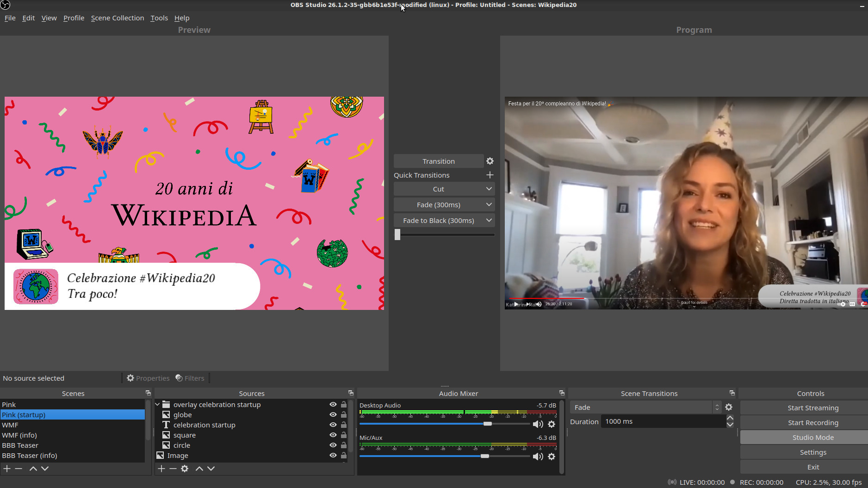Open Settings from Controls
This screenshot has height=488, width=868.
(813, 452)
